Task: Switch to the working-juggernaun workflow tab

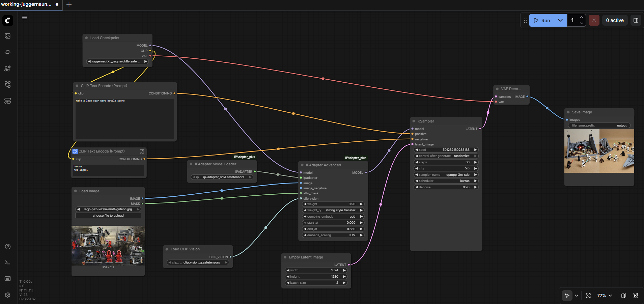Action: [26, 4]
